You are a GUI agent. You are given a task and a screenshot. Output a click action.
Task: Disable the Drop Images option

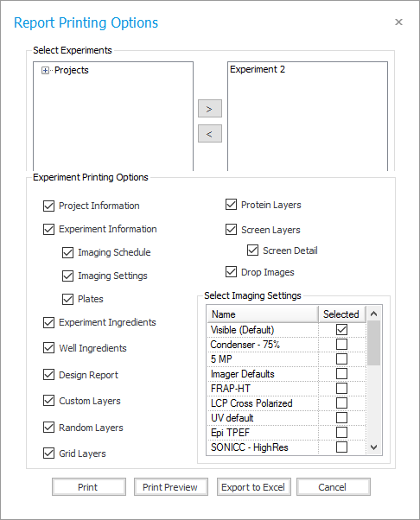231,271
